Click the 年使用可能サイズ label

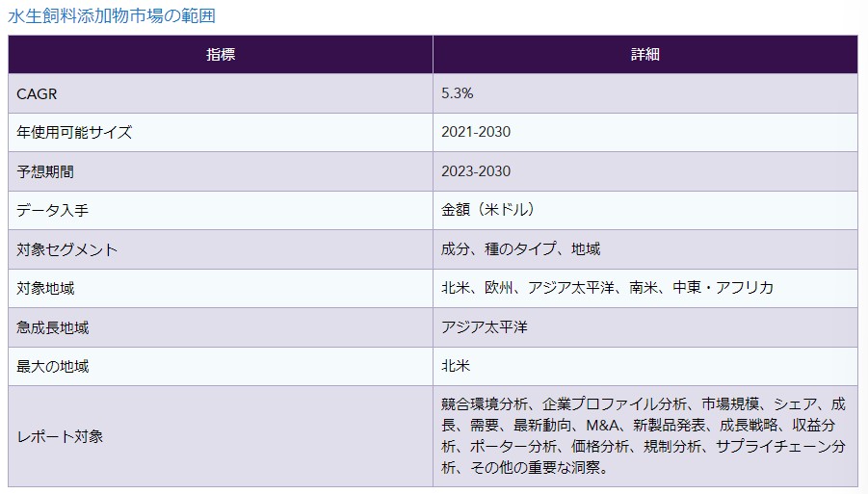coord(74,133)
